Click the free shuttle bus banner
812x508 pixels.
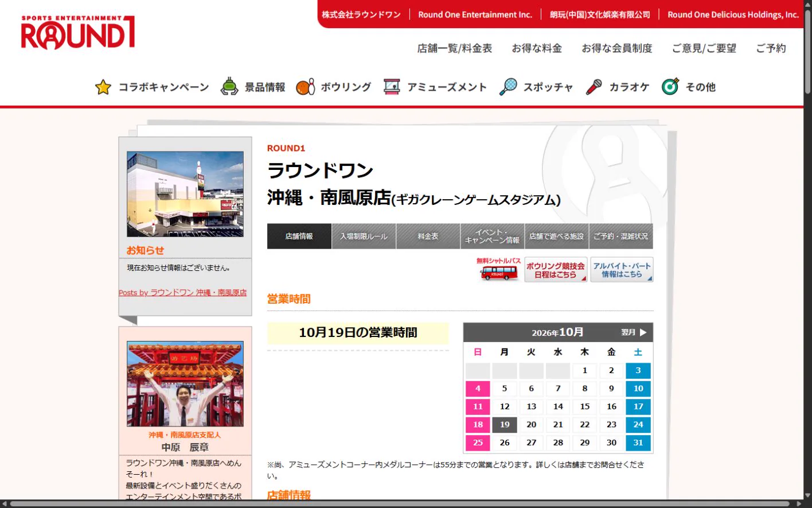coord(498,269)
